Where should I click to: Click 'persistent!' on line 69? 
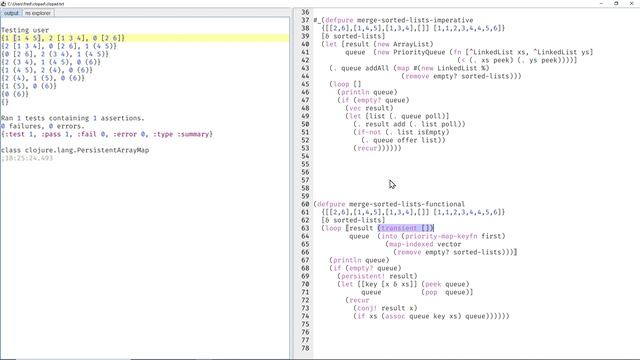(363, 276)
